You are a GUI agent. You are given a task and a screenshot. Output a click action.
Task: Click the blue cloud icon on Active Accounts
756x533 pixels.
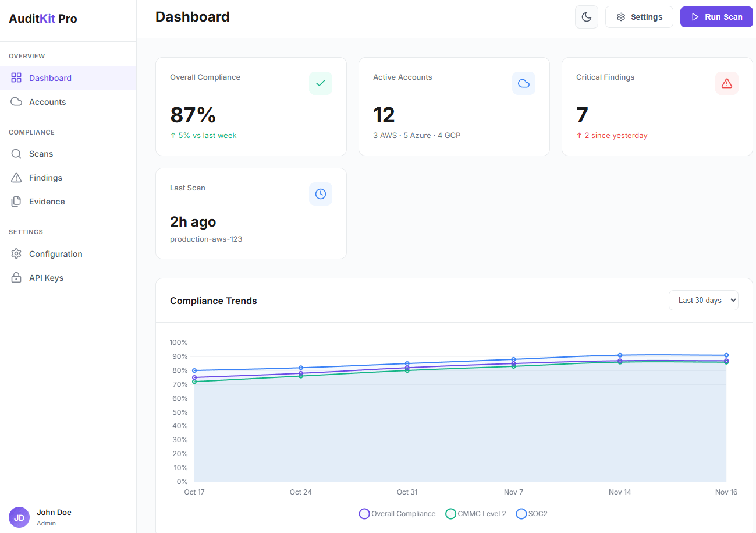point(524,83)
